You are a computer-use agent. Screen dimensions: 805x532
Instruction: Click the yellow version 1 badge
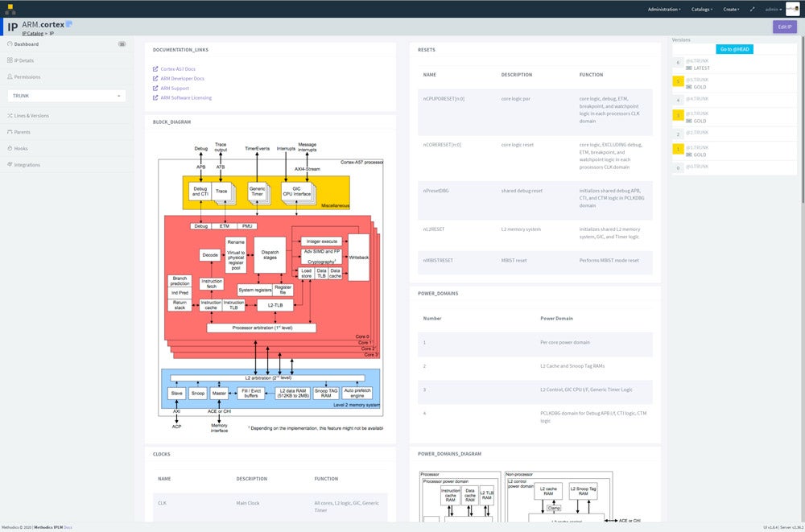pyautogui.click(x=678, y=149)
